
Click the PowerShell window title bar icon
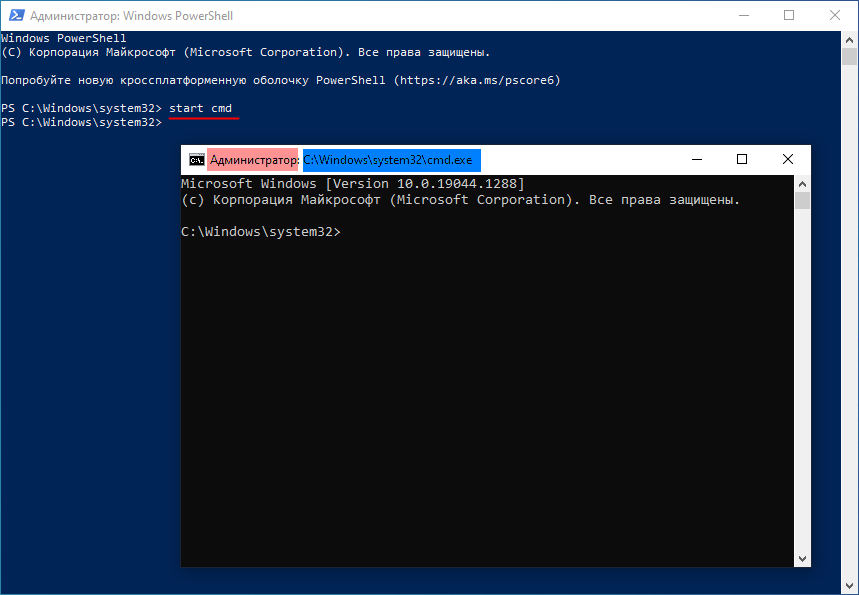coord(16,15)
